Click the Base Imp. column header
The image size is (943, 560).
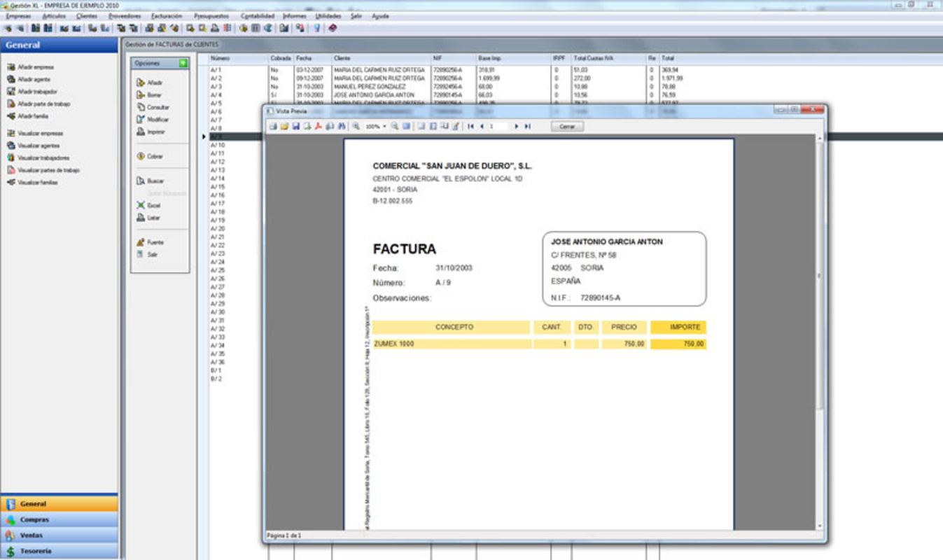pyautogui.click(x=513, y=58)
